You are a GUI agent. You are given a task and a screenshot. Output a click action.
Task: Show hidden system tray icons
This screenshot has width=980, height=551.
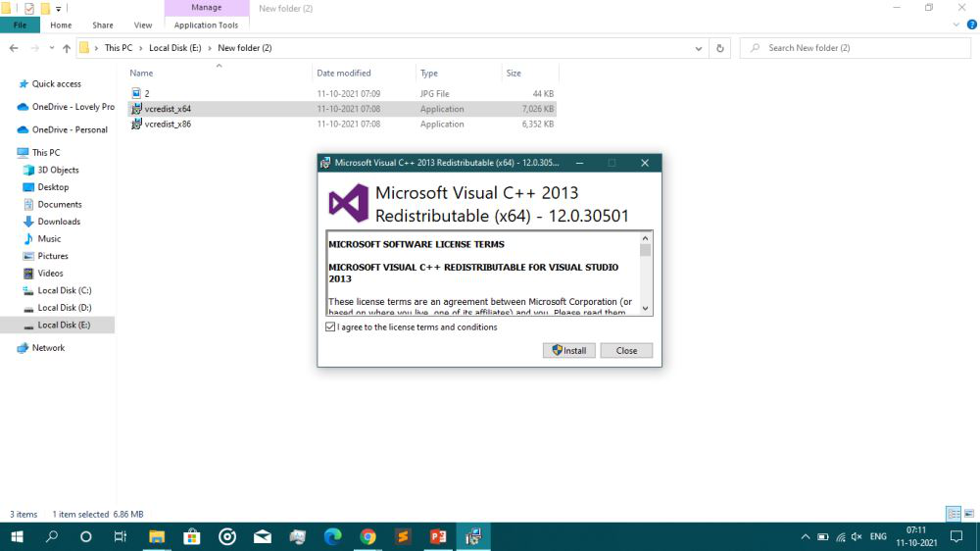805,536
